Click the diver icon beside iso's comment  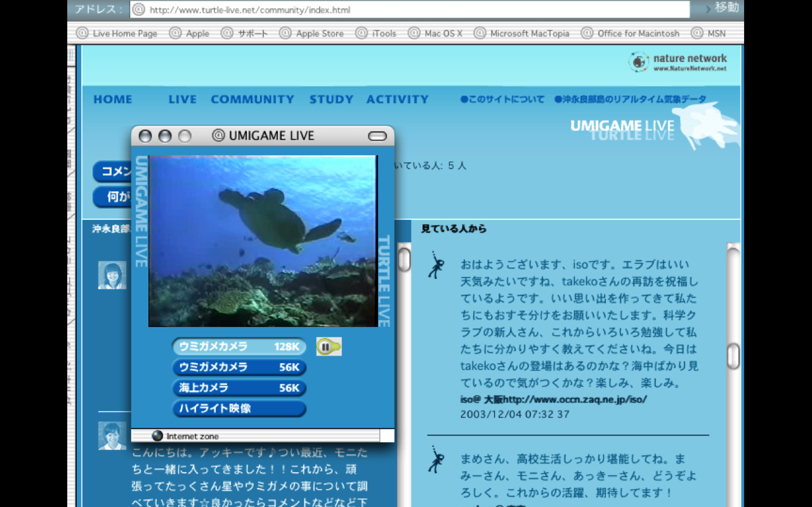coord(436,266)
